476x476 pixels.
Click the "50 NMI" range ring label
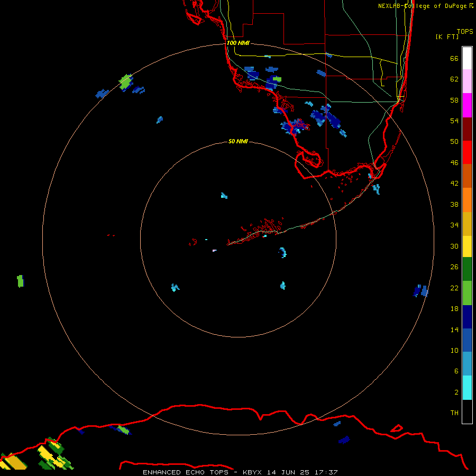[238, 141]
